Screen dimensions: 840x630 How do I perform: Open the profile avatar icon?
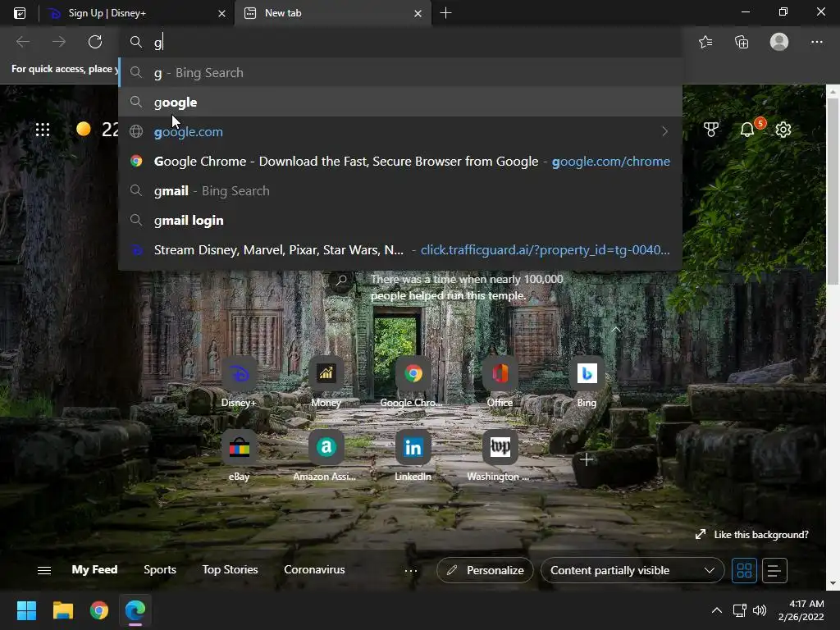tap(779, 42)
